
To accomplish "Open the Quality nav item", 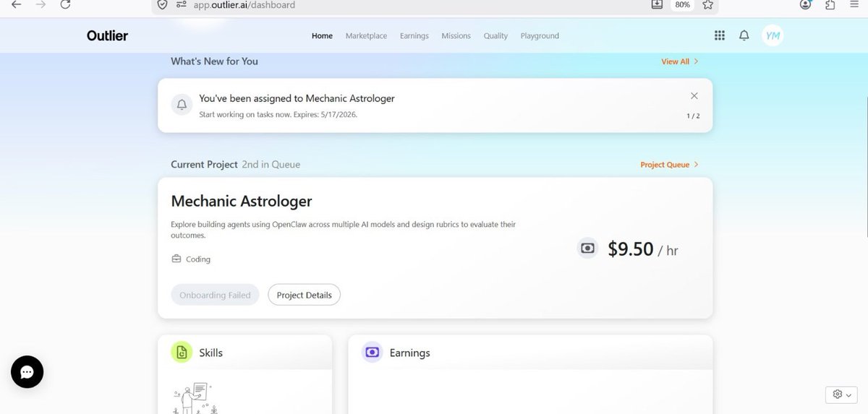I will coord(495,35).
